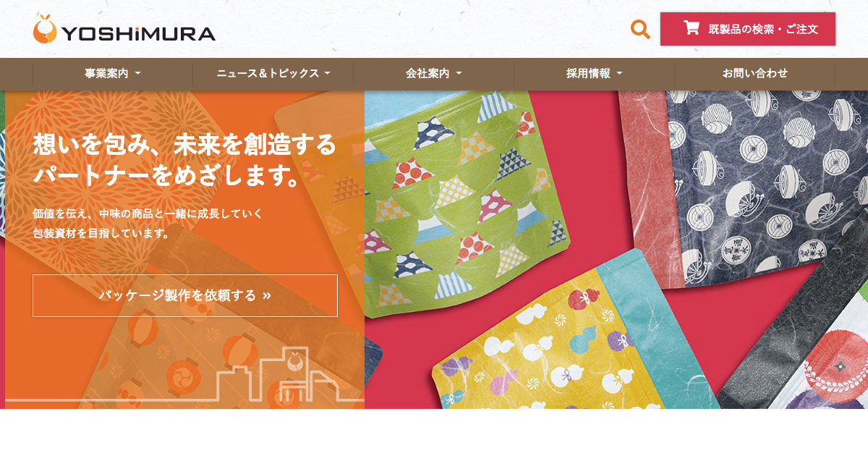Open the お問い合わせ menu item

(x=754, y=73)
